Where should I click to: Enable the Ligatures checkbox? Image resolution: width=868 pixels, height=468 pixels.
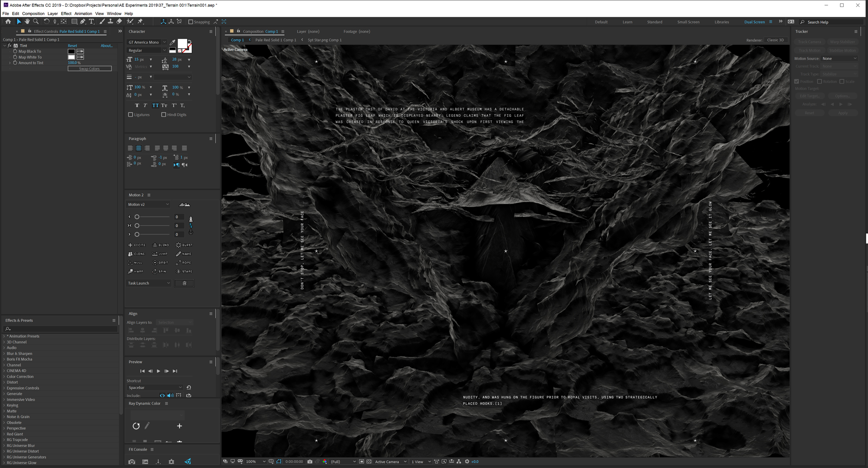(131, 115)
